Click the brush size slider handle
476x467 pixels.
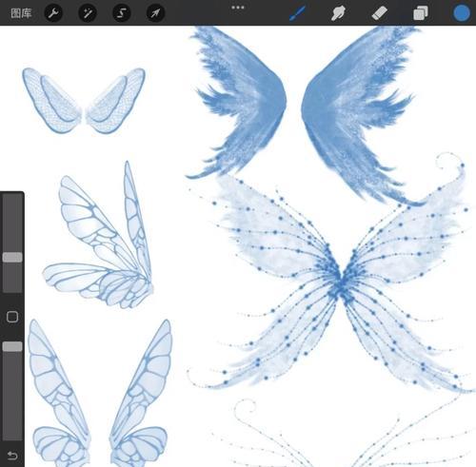[12, 257]
